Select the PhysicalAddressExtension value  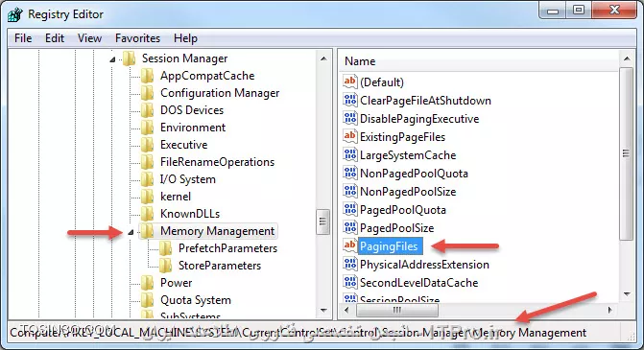[424, 265]
